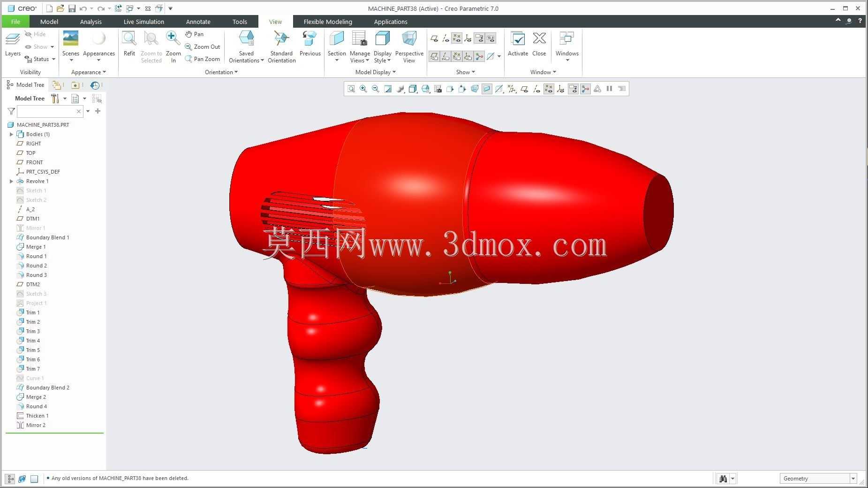
Task: Expand the Model Display group
Action: [375, 72]
